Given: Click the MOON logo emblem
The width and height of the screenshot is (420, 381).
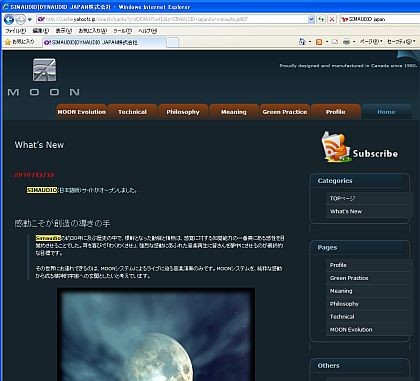Looking at the screenshot, I should pos(44,70).
